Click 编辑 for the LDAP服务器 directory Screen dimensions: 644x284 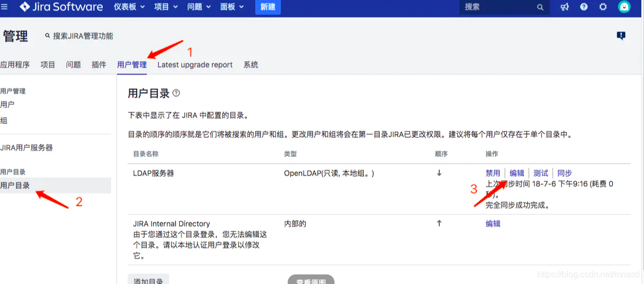(x=517, y=173)
